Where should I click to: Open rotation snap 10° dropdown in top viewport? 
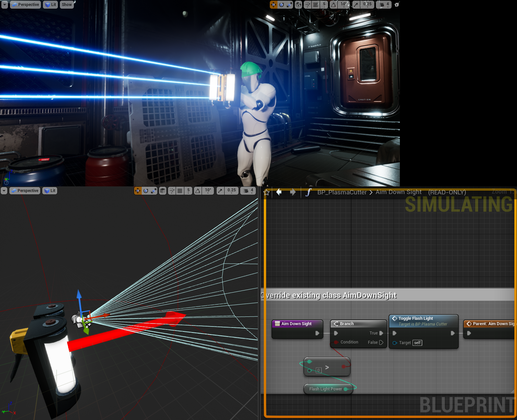pos(344,5)
